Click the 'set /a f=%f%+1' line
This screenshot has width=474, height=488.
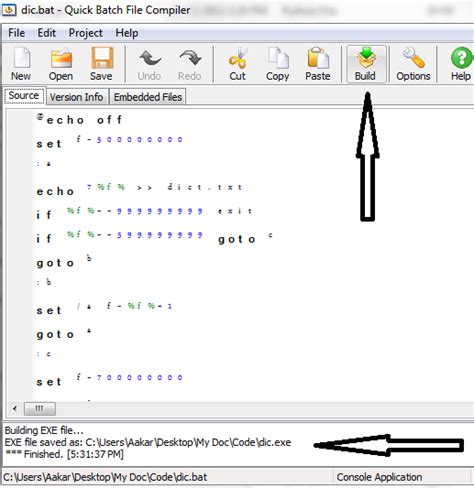pyautogui.click(x=104, y=308)
